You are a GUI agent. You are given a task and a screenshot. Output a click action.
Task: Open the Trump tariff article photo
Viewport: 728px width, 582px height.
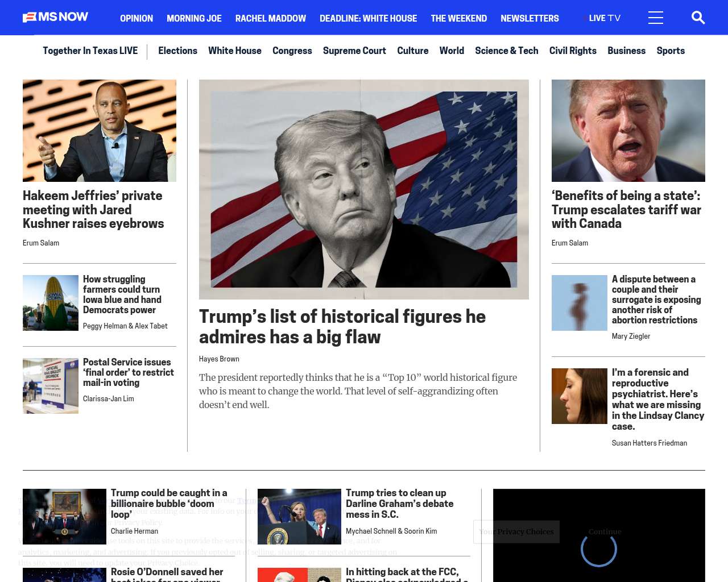coord(628,131)
